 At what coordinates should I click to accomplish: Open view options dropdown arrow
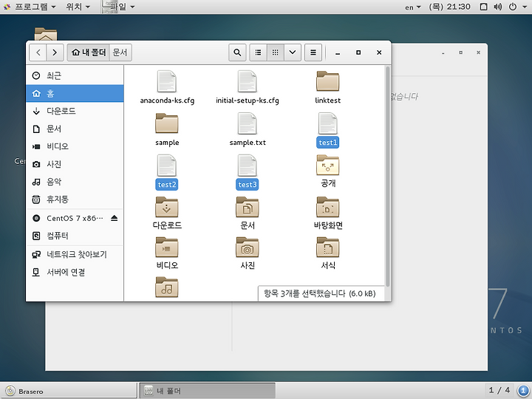coord(293,52)
